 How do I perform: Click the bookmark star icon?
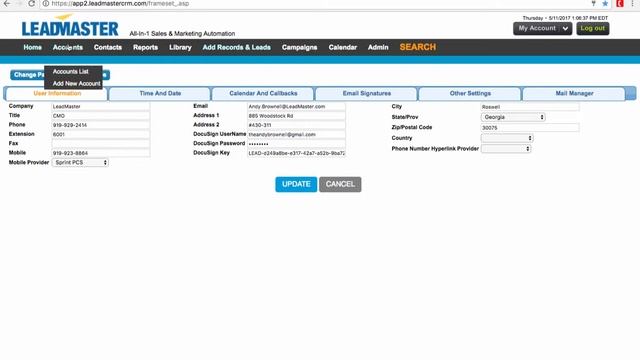(x=605, y=4)
